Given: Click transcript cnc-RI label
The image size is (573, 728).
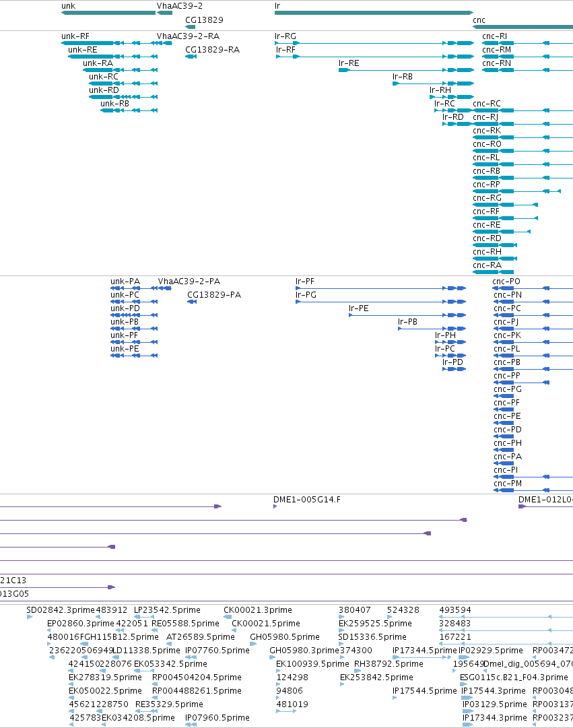Looking at the screenshot, I should 494,36.
